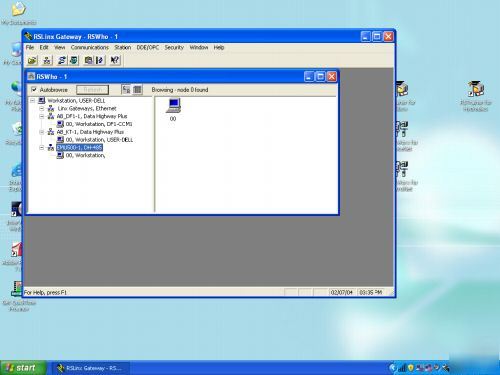
Task: Click the Open Project toolbar icon
Action: (x=32, y=60)
